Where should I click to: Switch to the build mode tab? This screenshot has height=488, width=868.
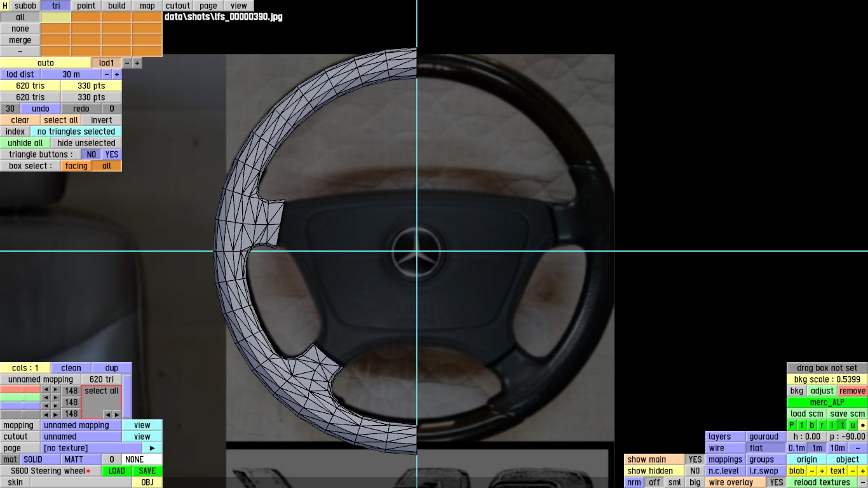(x=117, y=6)
